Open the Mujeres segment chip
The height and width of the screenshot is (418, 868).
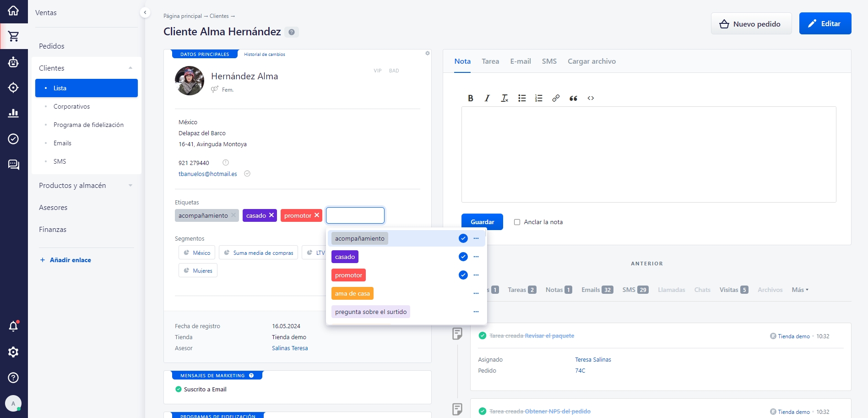pyautogui.click(x=198, y=270)
